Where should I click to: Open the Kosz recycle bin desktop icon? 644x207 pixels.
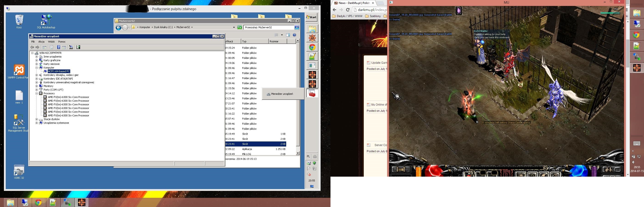[19, 22]
